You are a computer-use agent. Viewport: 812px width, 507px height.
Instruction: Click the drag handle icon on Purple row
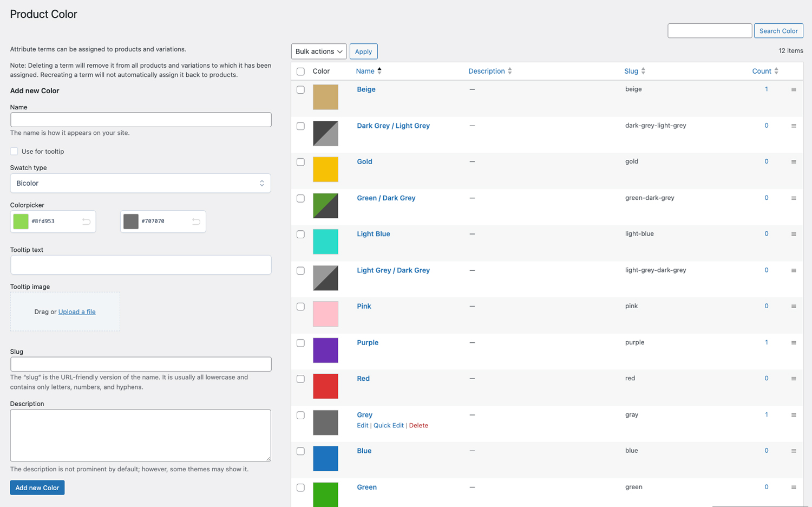pyautogui.click(x=794, y=343)
